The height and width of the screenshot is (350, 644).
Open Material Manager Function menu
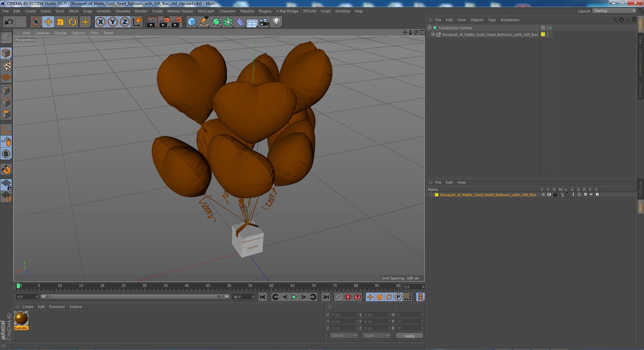[x=57, y=307]
